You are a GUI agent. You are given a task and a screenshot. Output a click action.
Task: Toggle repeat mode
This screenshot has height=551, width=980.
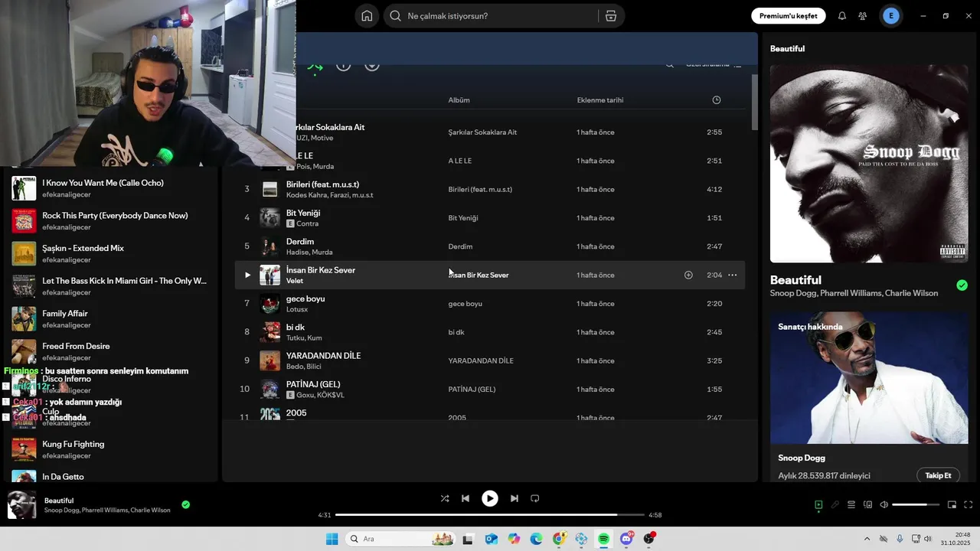click(535, 498)
